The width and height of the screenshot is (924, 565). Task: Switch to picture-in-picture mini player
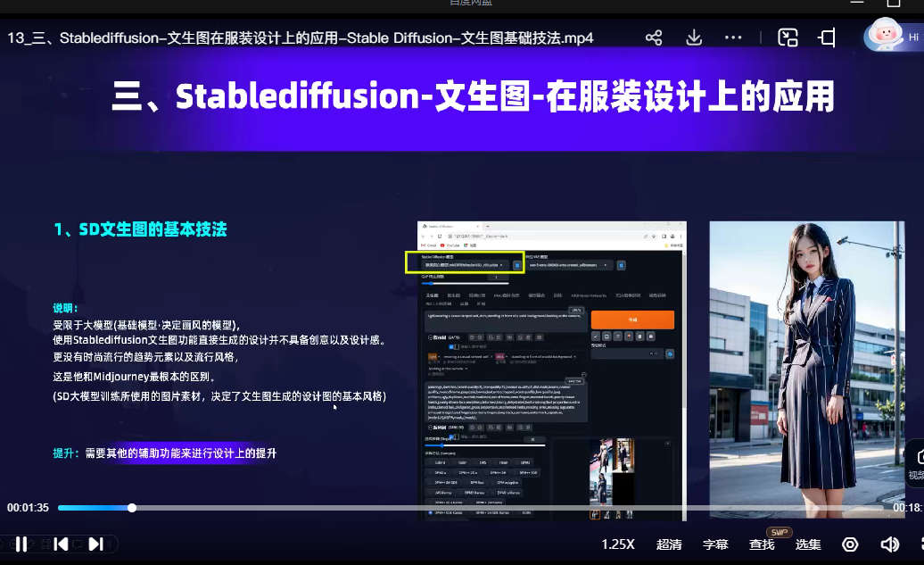point(788,37)
